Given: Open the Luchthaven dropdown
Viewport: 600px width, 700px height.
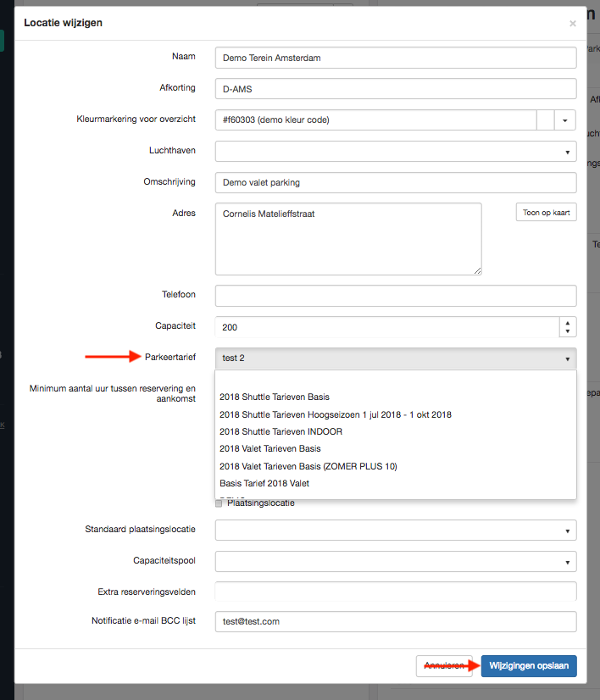Looking at the screenshot, I should click(396, 152).
